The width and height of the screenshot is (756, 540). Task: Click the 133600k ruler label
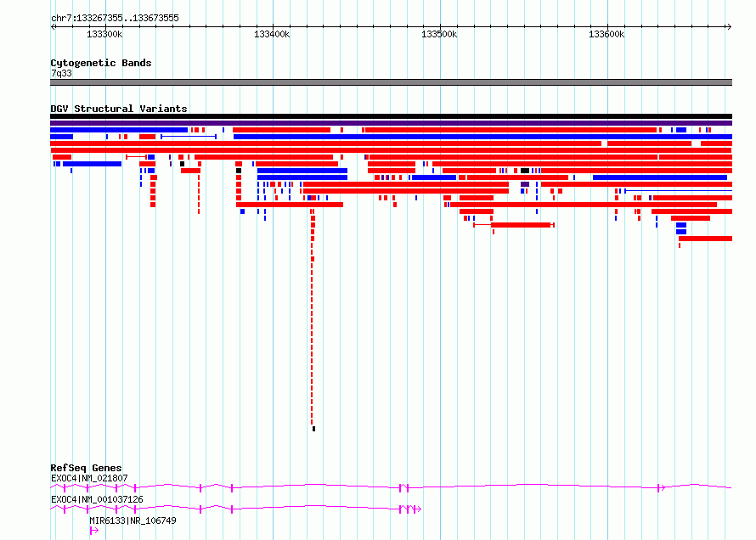pyautogui.click(x=606, y=34)
